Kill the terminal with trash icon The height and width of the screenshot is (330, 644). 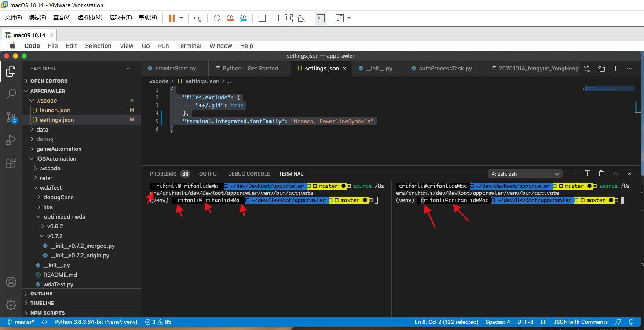[601, 173]
